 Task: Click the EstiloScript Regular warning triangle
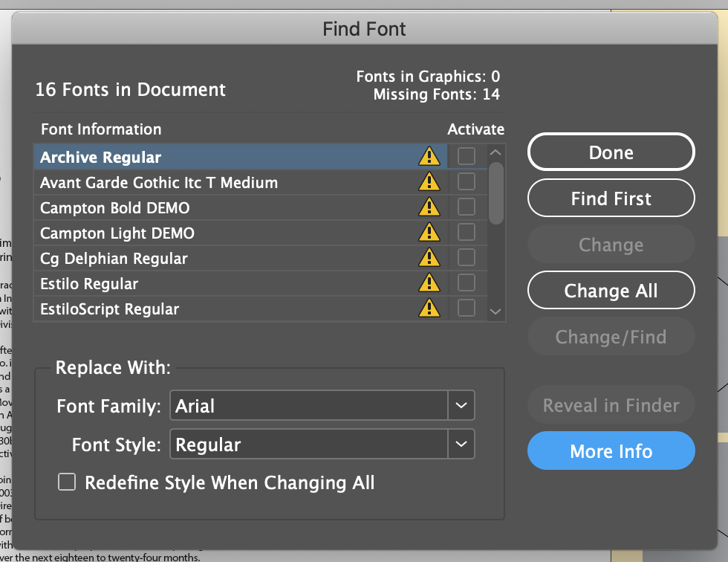(x=429, y=309)
